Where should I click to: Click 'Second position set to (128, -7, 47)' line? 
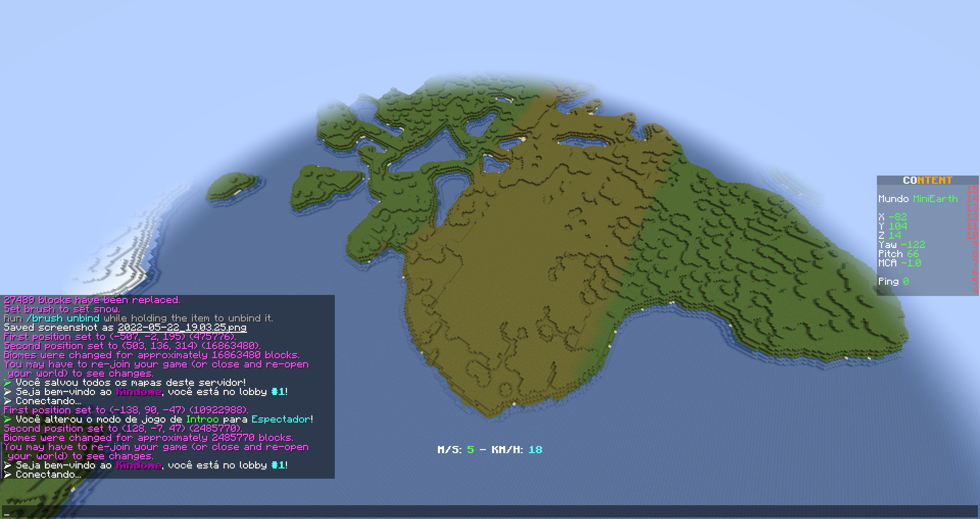(122, 428)
